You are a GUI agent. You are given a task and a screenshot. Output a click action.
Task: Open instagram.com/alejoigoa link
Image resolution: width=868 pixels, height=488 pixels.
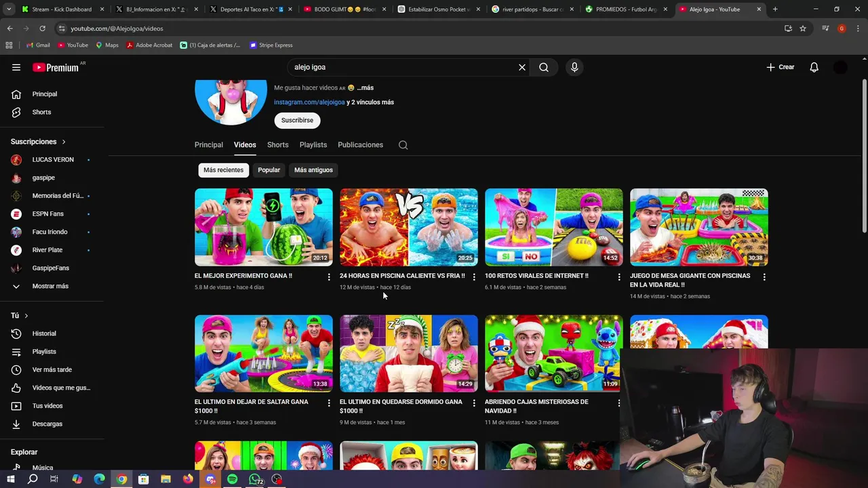pos(309,102)
